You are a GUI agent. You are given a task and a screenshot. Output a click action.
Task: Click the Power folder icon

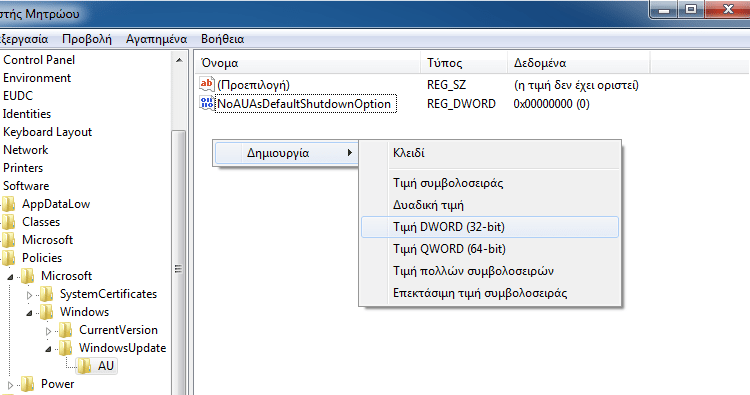[27, 384]
